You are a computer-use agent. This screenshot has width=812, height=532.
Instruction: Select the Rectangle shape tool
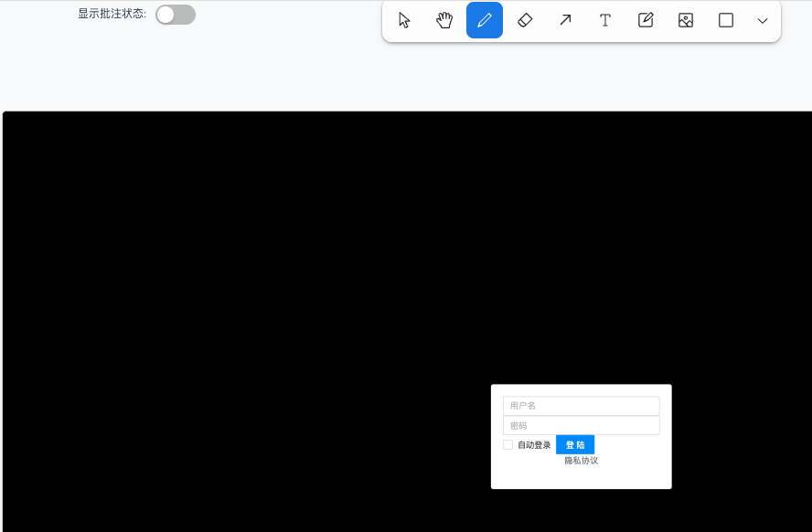[x=726, y=20]
